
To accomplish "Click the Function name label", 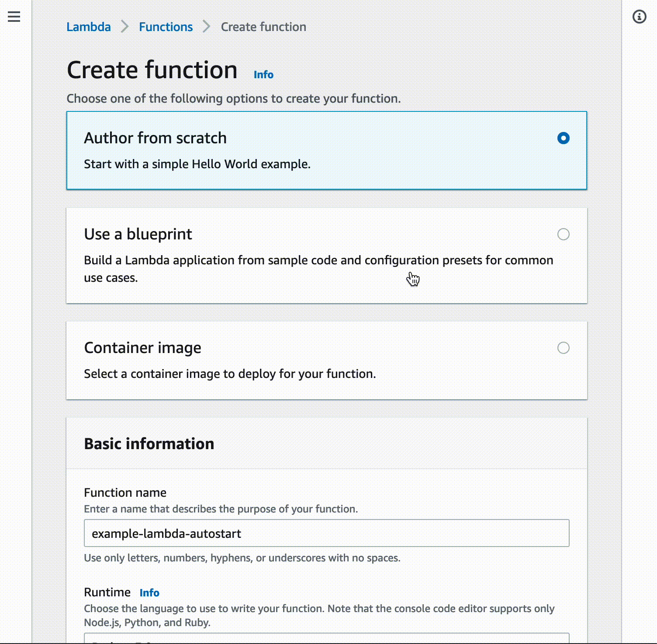I will coord(125,492).
